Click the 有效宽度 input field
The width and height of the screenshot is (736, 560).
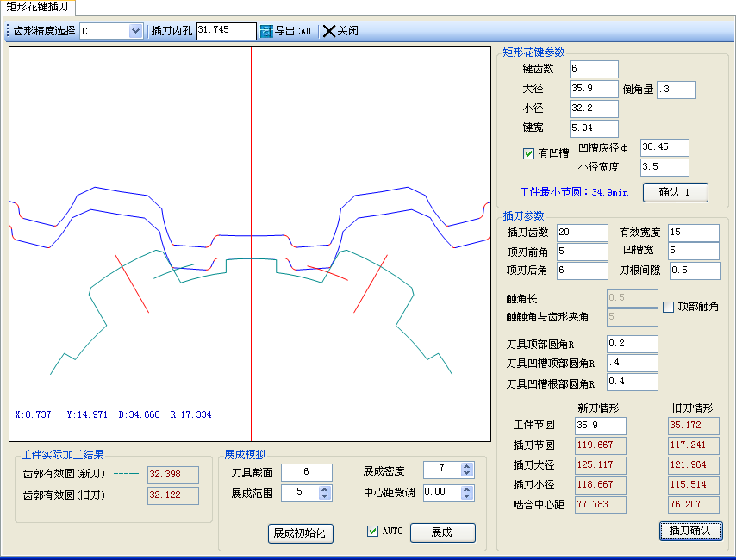694,233
